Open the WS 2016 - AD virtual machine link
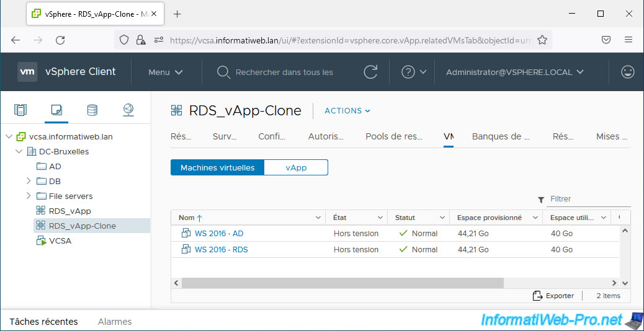644x331 pixels. (x=219, y=234)
